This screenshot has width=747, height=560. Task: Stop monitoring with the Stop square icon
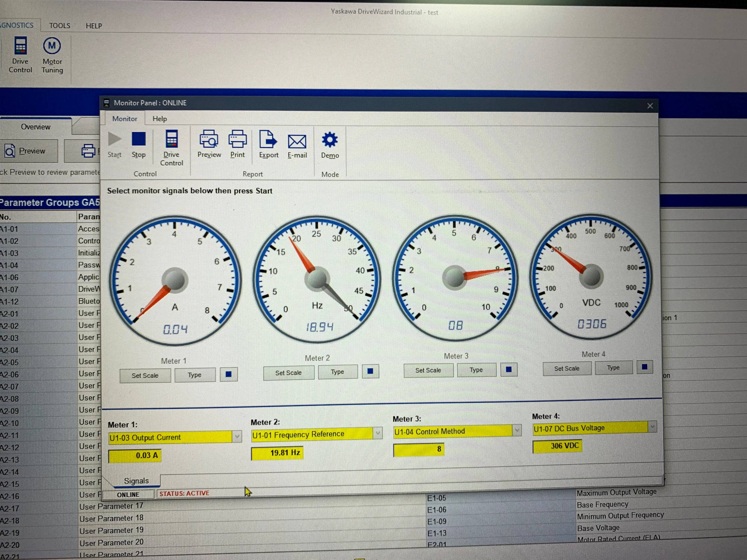pos(139,139)
